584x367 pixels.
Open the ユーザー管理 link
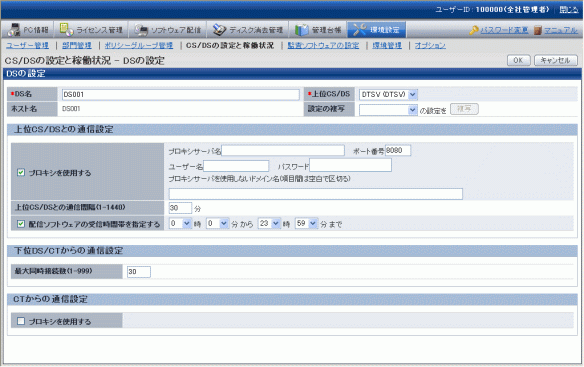pyautogui.click(x=27, y=45)
